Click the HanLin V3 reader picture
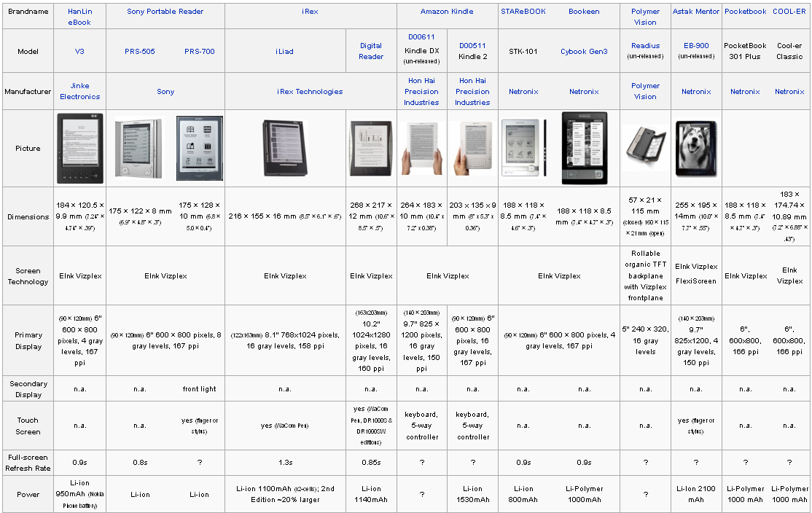This screenshot has height=513, width=812. [79, 149]
